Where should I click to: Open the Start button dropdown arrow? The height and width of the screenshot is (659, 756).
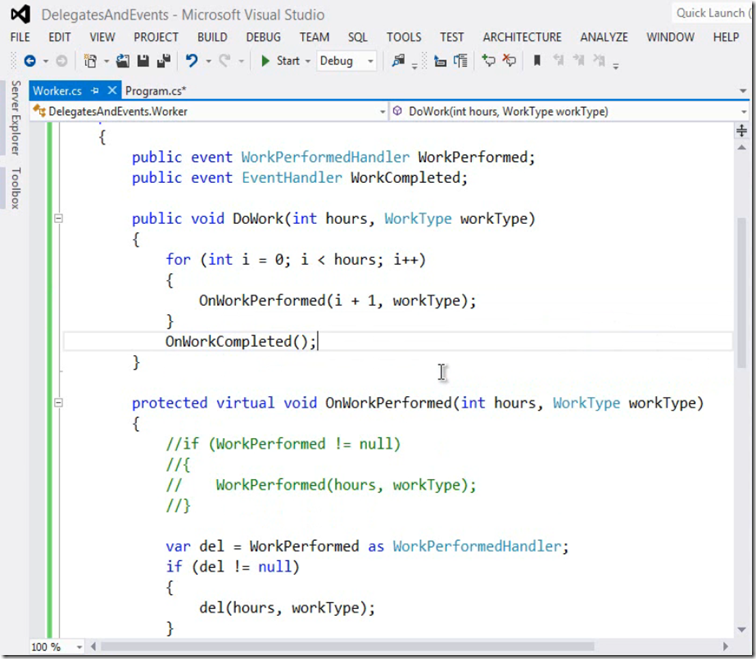pos(308,61)
